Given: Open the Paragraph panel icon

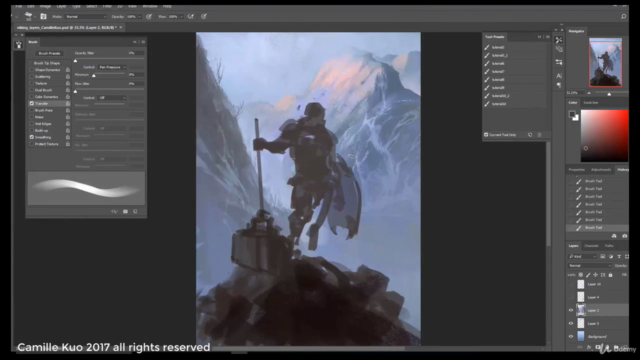Looking at the screenshot, I should (559, 85).
